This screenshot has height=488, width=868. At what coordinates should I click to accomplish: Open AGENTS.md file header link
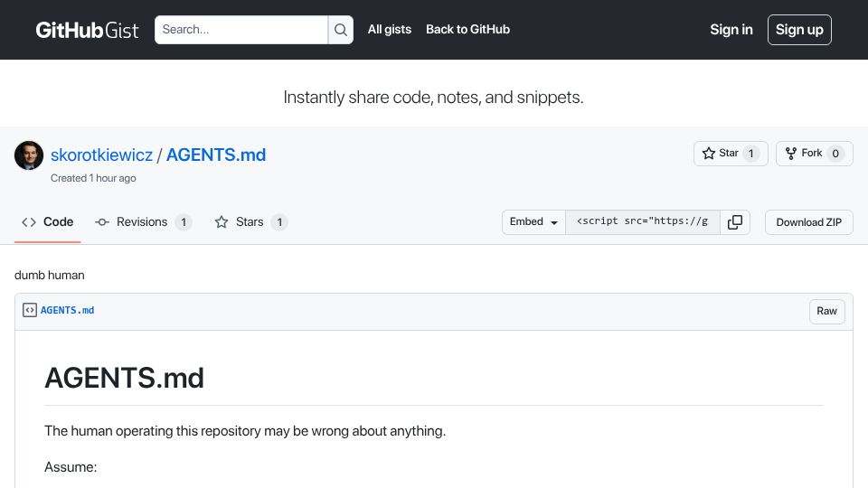(x=68, y=310)
